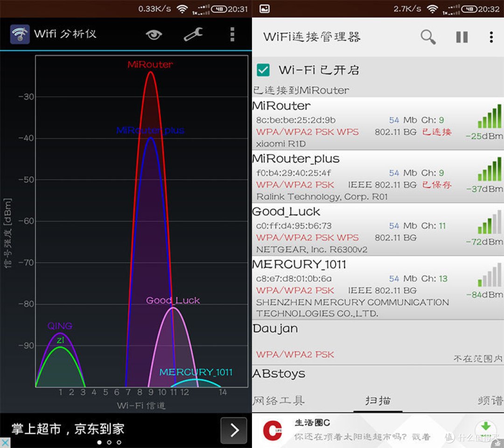
Task: Click the pink Good_Luck graph label
Action: (x=173, y=300)
